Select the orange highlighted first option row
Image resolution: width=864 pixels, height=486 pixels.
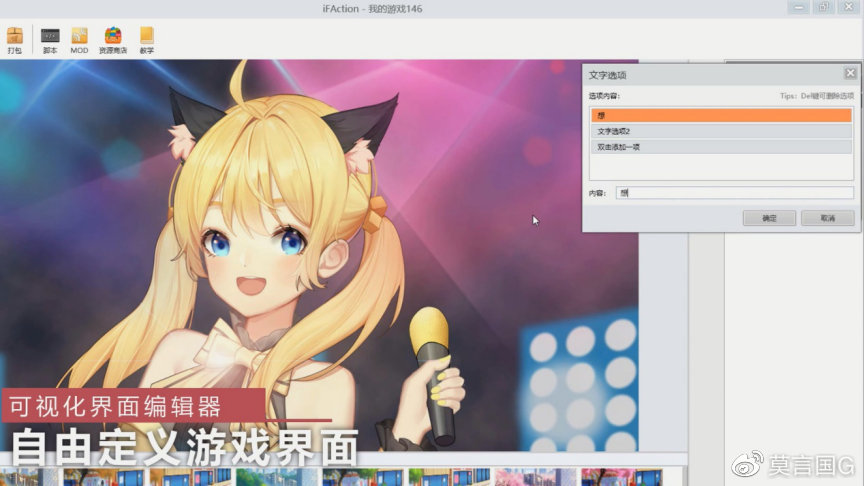[721, 115]
